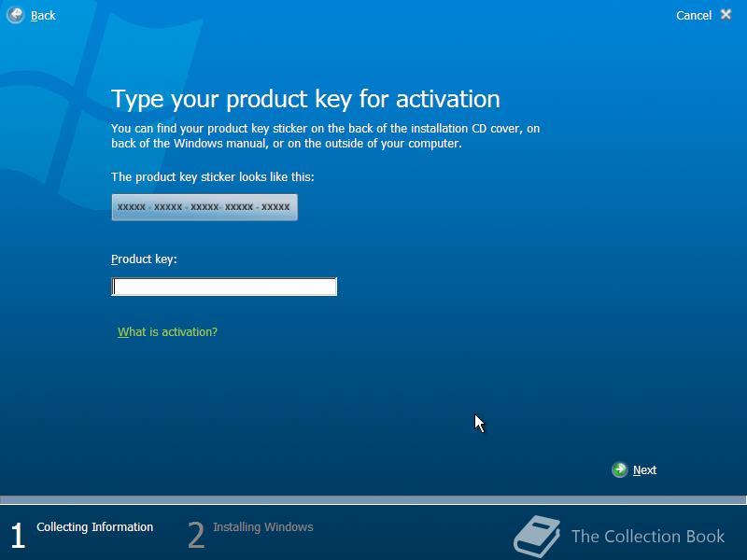Click the Installing Windows step label
747x560 pixels.
point(263,527)
